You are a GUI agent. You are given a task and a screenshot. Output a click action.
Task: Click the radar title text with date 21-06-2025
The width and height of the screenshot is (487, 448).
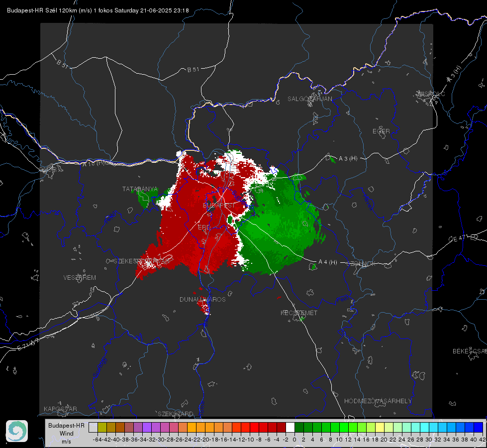[98, 10]
